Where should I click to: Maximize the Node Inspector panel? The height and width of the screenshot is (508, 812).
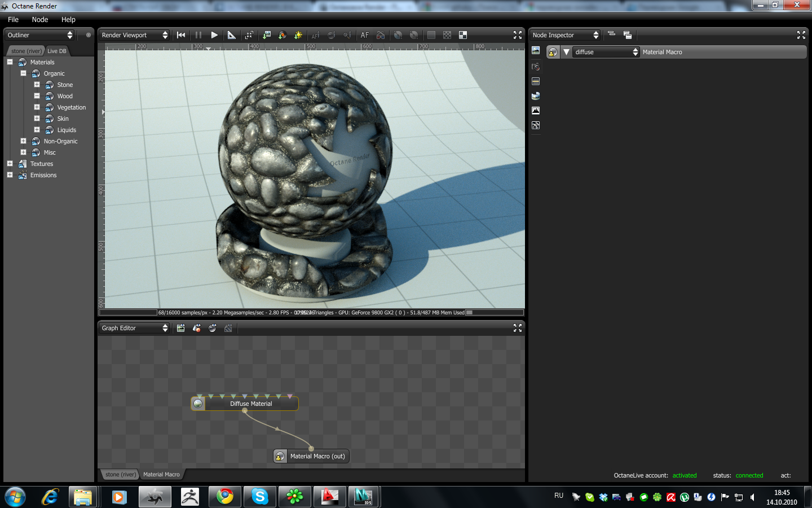801,35
